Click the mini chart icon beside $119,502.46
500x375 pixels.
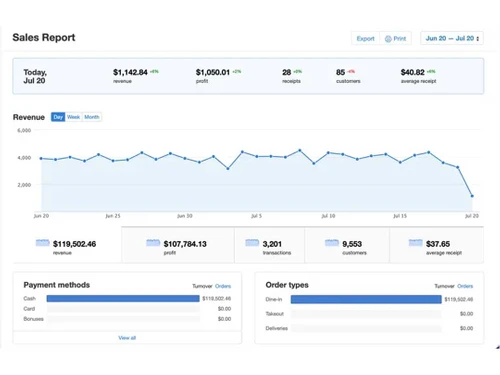(42, 243)
